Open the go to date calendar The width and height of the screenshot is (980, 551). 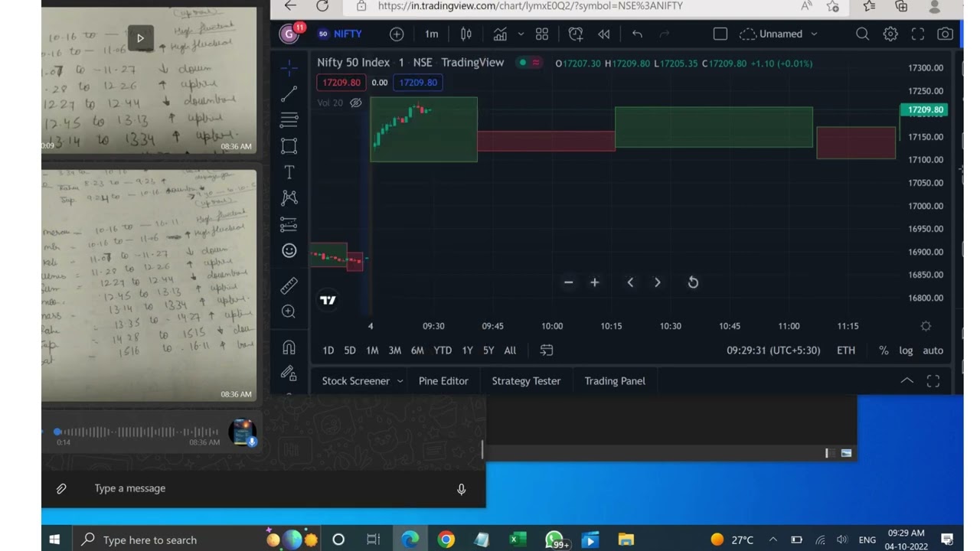(x=547, y=350)
